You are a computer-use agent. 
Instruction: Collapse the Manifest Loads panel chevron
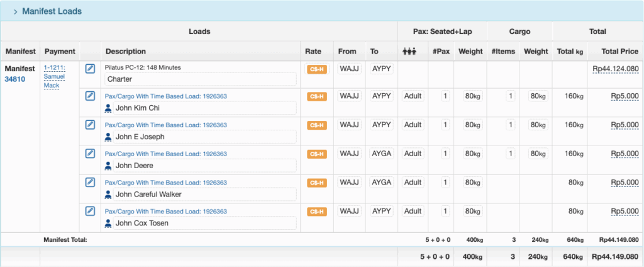(15, 11)
